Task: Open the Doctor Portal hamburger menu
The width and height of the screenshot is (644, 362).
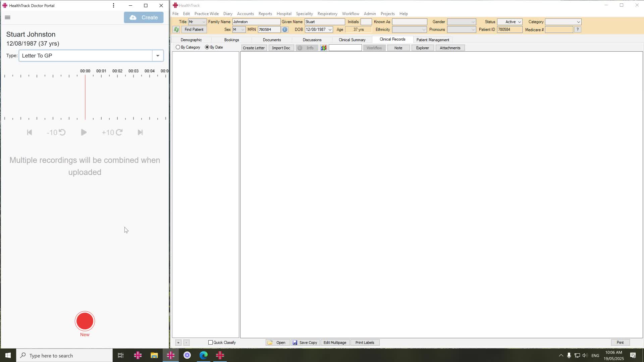Action: [x=8, y=17]
